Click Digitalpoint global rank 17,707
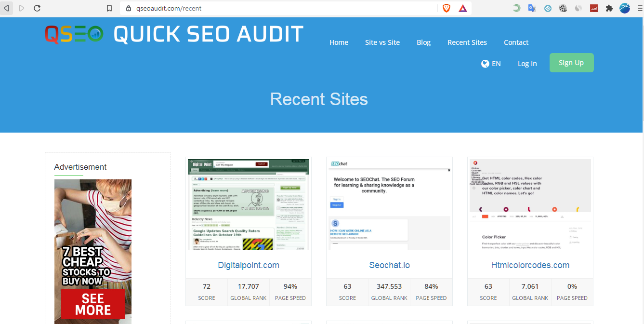 tap(249, 286)
